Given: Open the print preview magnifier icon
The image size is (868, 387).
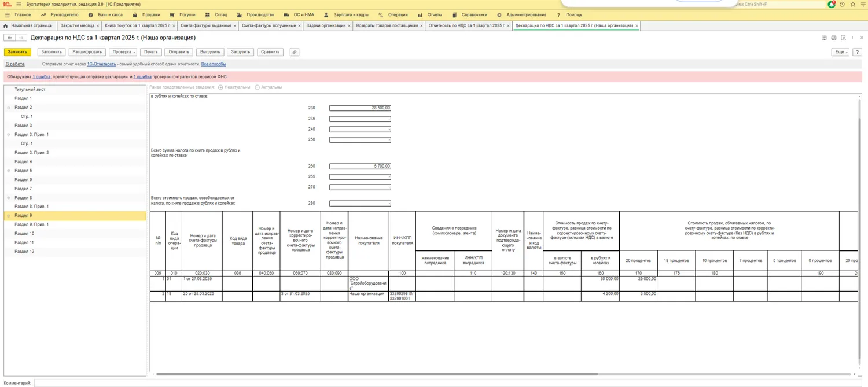Looking at the screenshot, I should coord(843,38).
